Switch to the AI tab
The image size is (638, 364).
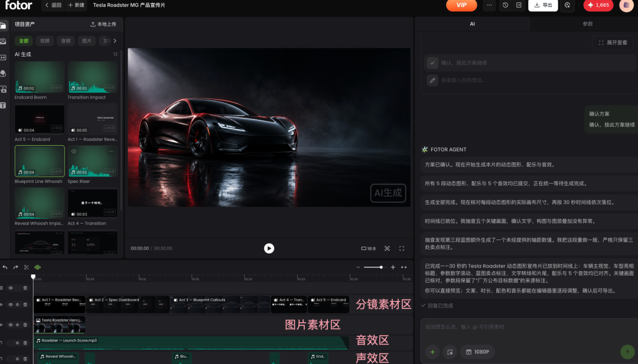point(472,24)
